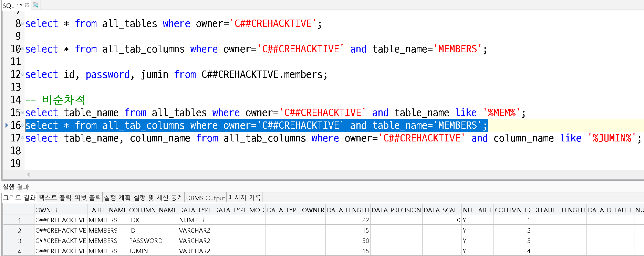Click the NUMBER data type cell
644x256 pixels.
(x=195, y=220)
